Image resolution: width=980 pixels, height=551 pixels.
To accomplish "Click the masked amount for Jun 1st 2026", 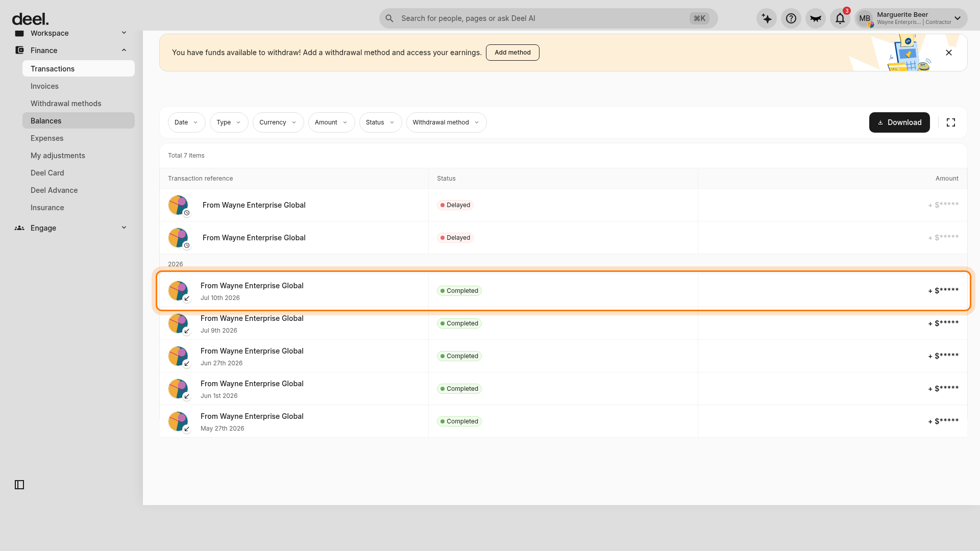I will click(943, 389).
